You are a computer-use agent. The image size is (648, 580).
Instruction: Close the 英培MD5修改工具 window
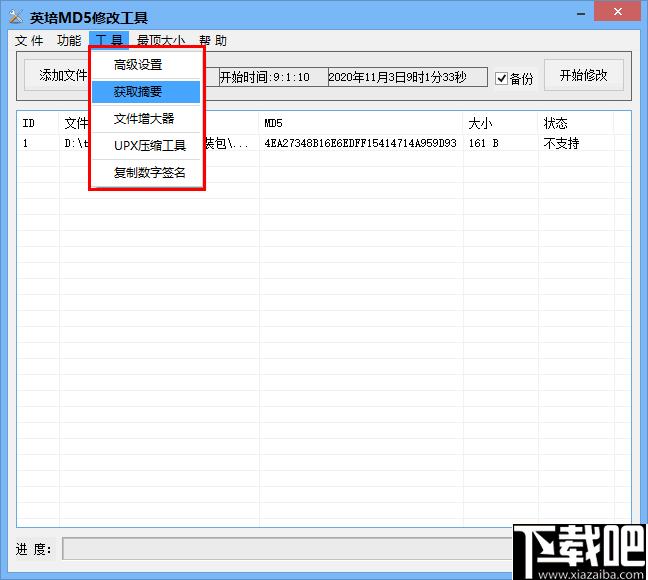[617, 12]
